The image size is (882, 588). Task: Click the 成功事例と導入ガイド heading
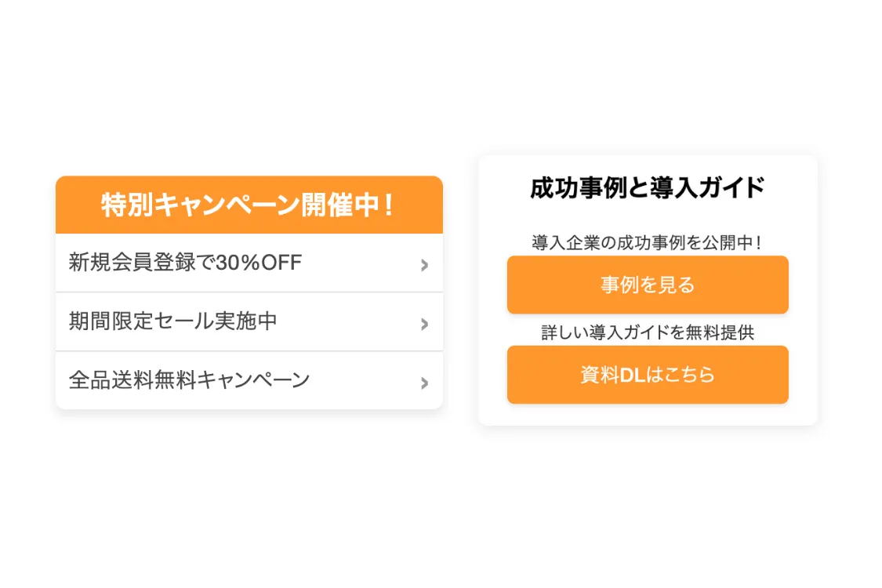[x=648, y=188]
